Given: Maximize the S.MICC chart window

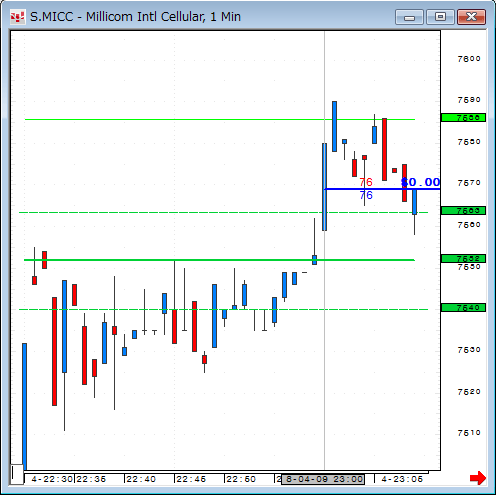Looking at the screenshot, I should coord(440,17).
